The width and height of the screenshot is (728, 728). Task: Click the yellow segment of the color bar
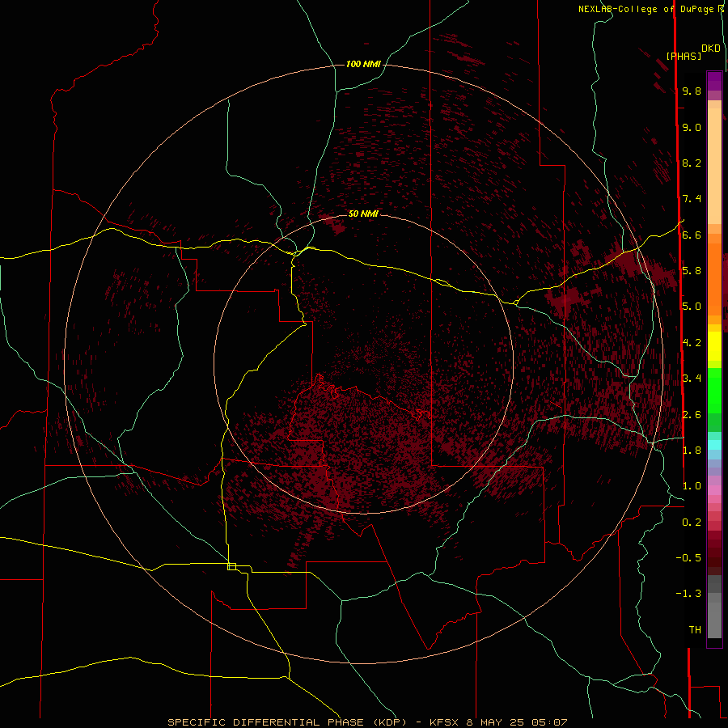point(714,346)
